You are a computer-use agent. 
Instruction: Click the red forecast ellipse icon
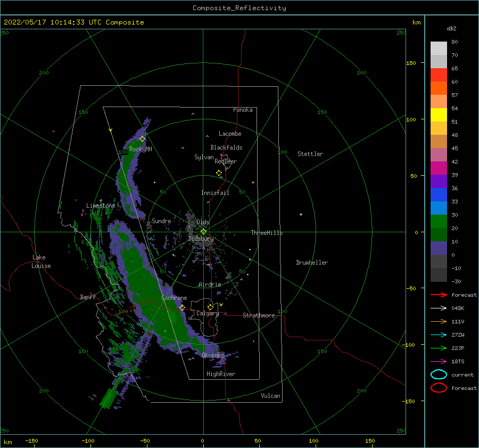click(439, 388)
